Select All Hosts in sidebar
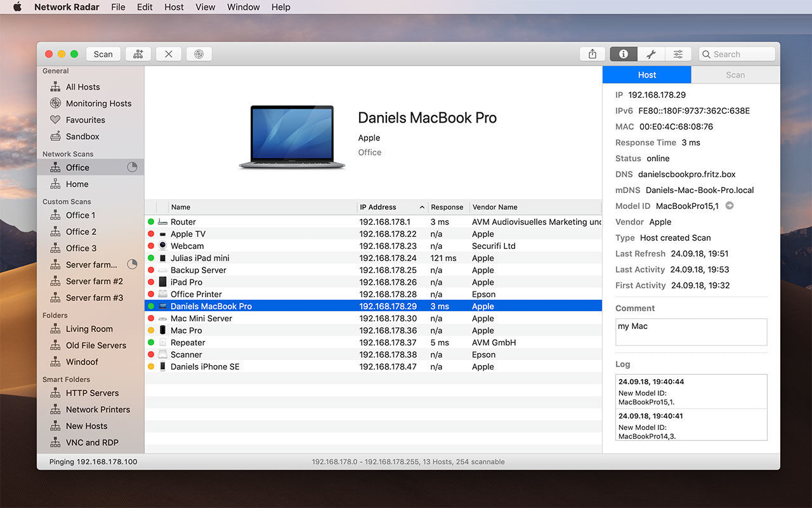Screen dimensions: 812x508 click(90, 87)
